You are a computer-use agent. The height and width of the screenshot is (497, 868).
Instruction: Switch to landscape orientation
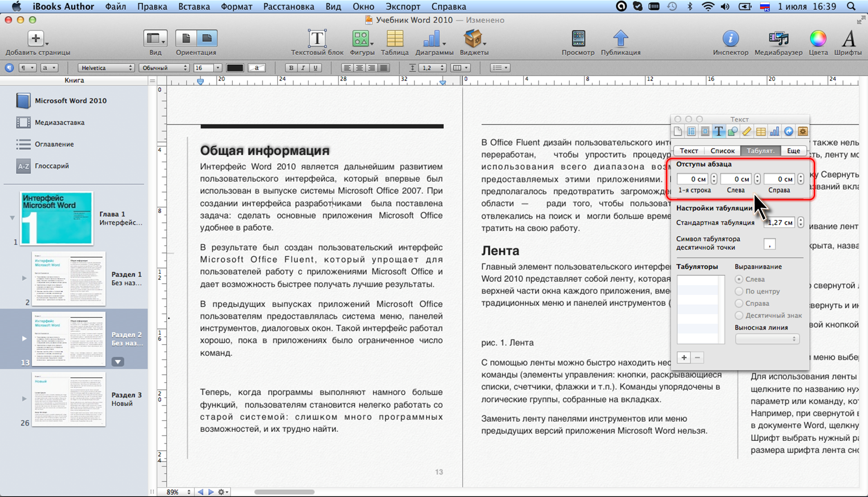pos(207,39)
